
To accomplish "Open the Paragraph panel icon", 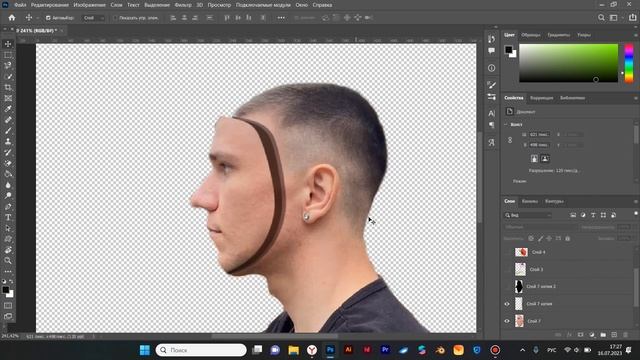I will point(491,125).
